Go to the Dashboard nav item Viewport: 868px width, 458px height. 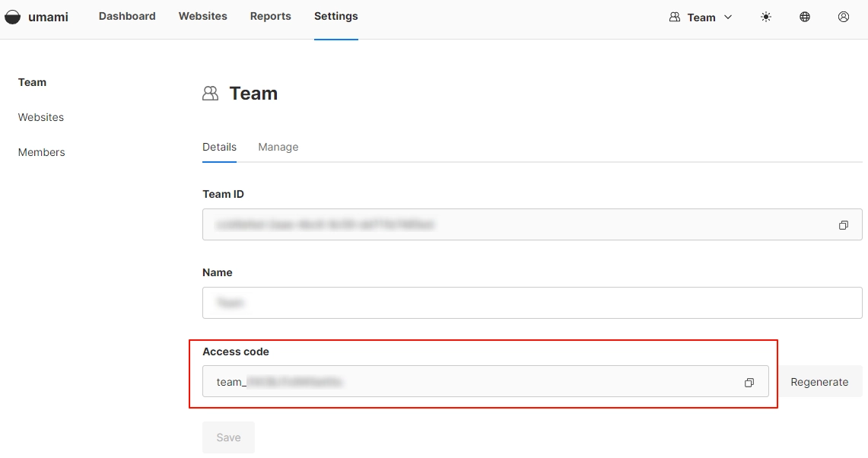(127, 16)
